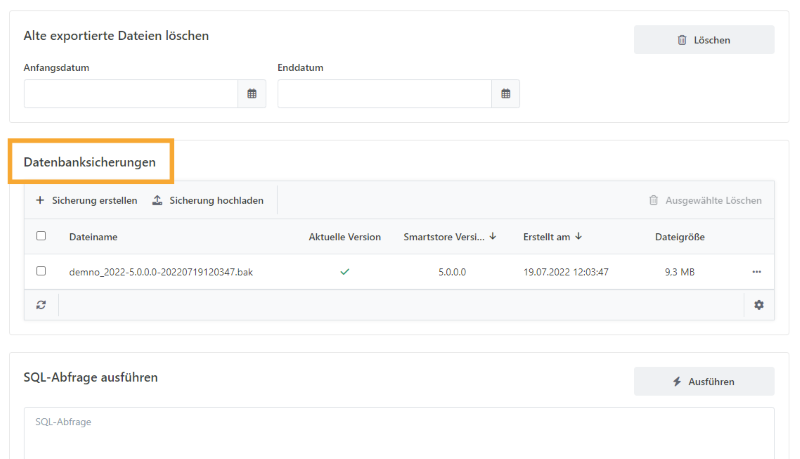The image size is (800, 459).
Task: Click the refresh icon below backup list
Action: [x=41, y=304]
